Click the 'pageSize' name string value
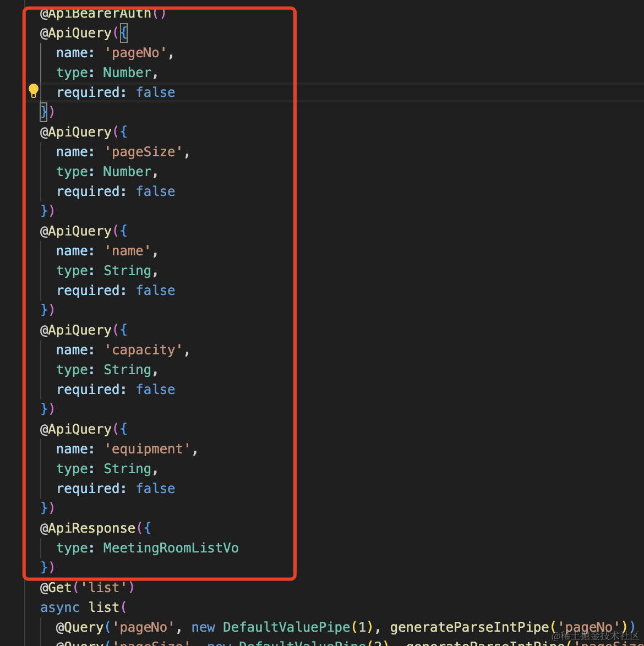 coord(143,152)
